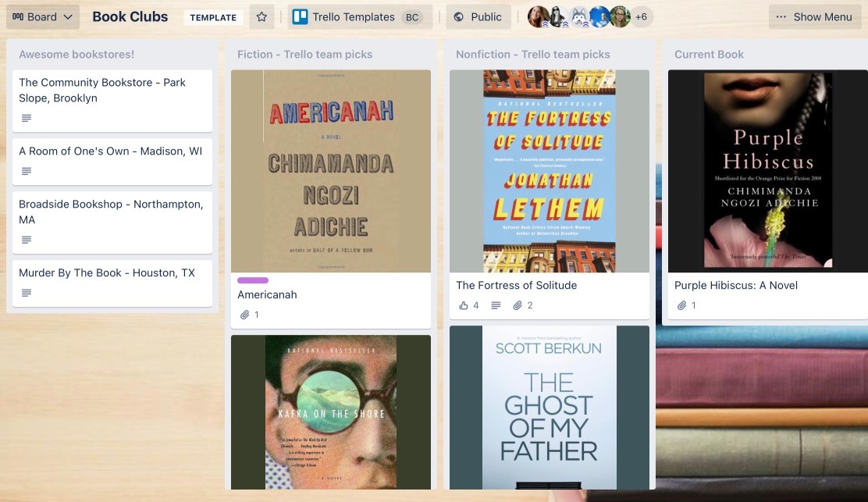Change visibility via the Public button
The height and width of the screenshot is (502, 868).
[x=478, y=17]
